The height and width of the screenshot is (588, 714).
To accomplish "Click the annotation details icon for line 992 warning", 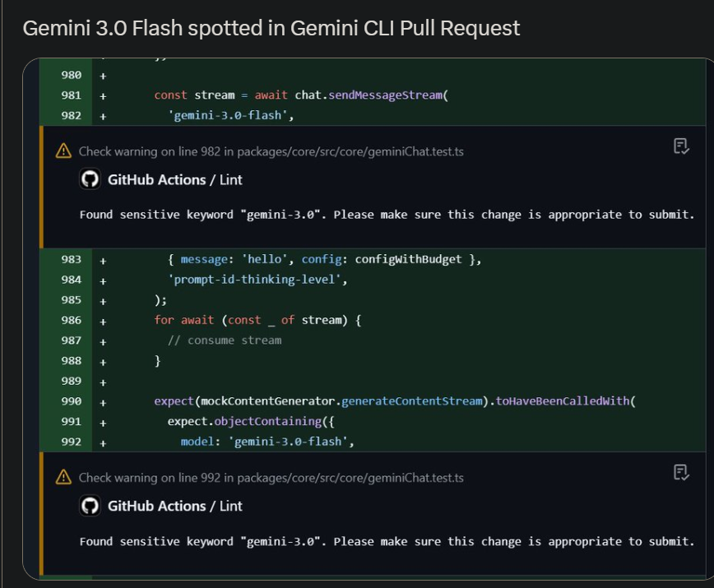I will click(x=681, y=472).
